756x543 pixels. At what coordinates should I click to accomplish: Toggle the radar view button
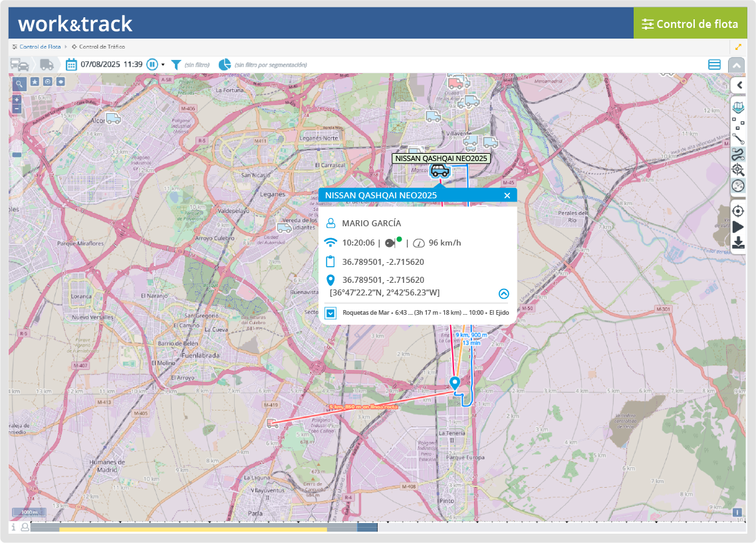[738, 186]
